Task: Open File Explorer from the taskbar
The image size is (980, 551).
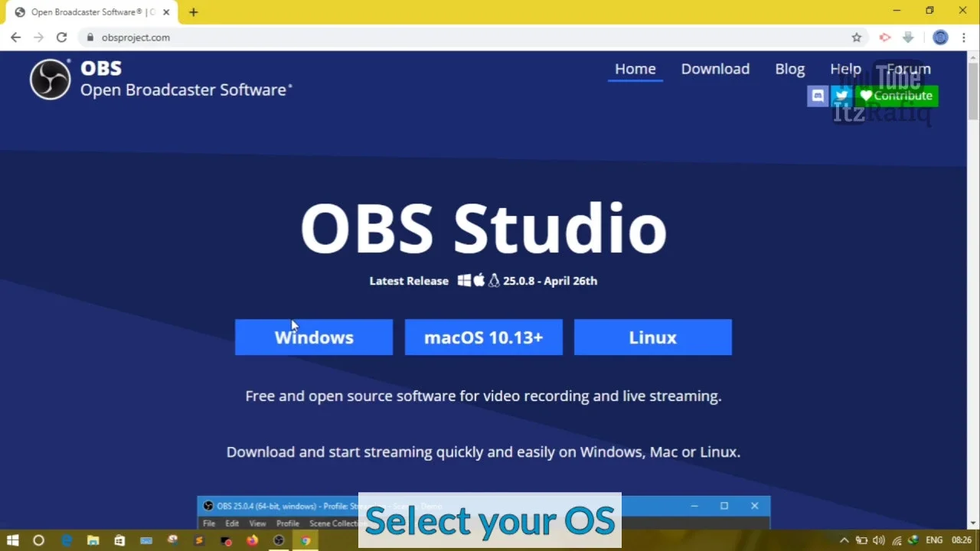Action: (x=93, y=540)
